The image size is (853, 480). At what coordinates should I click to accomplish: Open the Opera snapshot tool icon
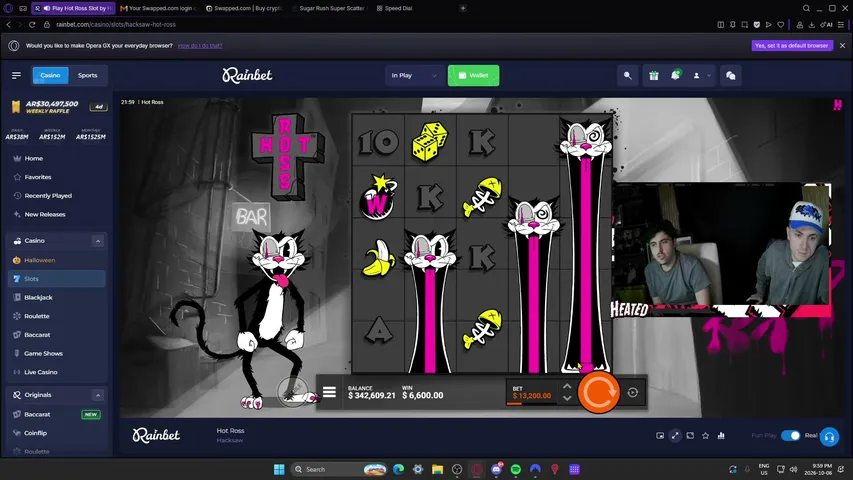point(744,24)
